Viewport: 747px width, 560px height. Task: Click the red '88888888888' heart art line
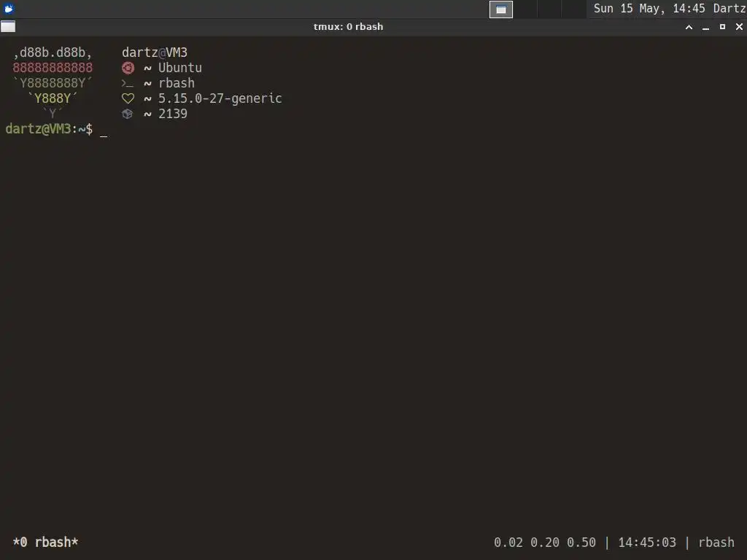[x=53, y=68]
